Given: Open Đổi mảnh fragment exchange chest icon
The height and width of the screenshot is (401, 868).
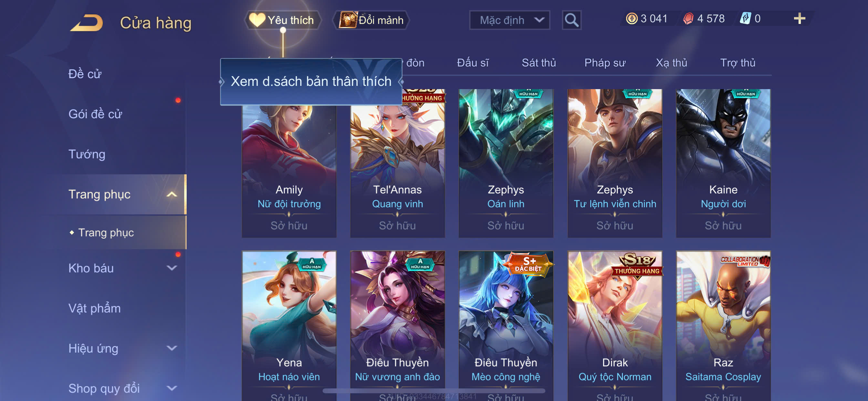Looking at the screenshot, I should [348, 20].
